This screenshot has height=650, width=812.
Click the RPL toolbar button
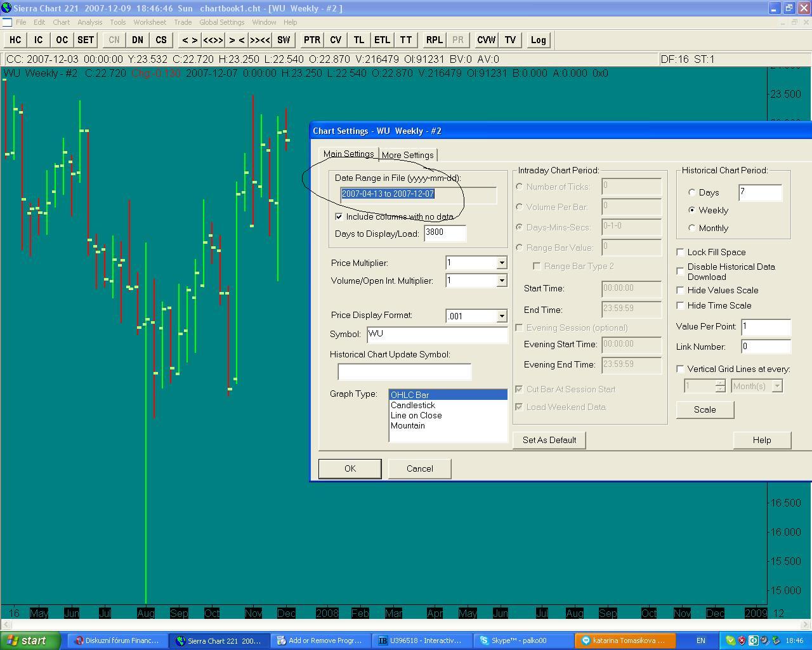pyautogui.click(x=434, y=40)
